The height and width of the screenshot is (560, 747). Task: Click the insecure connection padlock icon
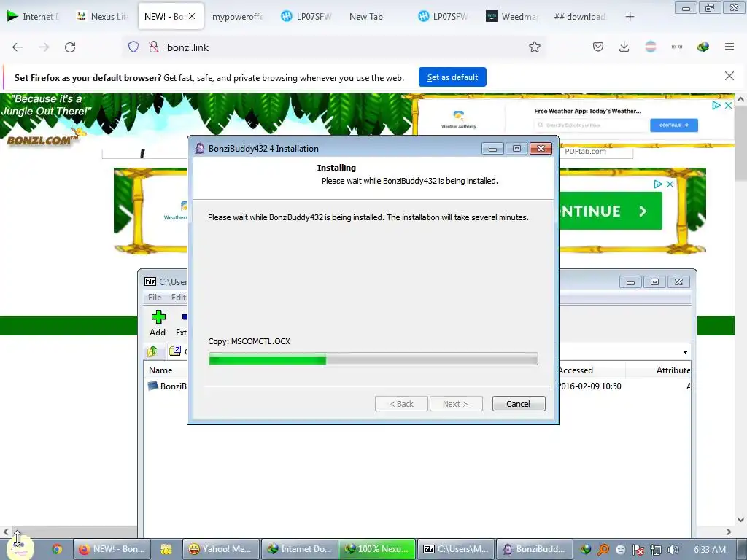coord(153,47)
